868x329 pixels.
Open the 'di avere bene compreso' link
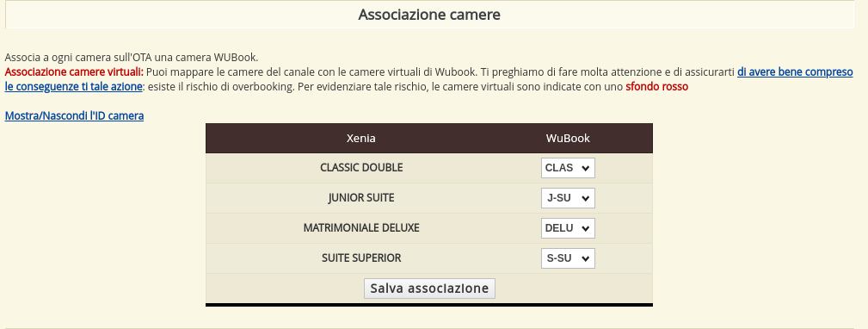[795, 72]
